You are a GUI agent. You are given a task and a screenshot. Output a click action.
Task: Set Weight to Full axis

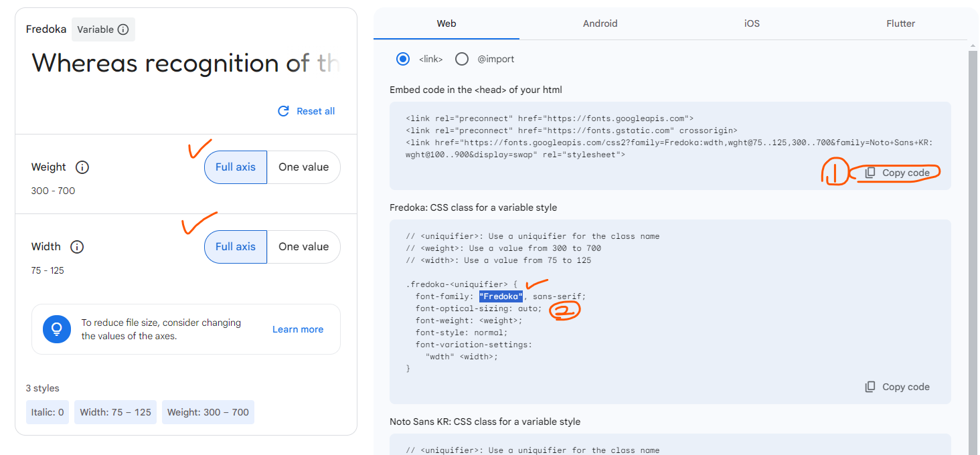[236, 167]
